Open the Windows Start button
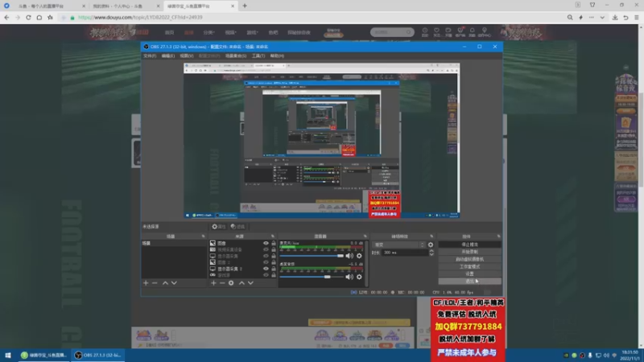 [x=8, y=355]
